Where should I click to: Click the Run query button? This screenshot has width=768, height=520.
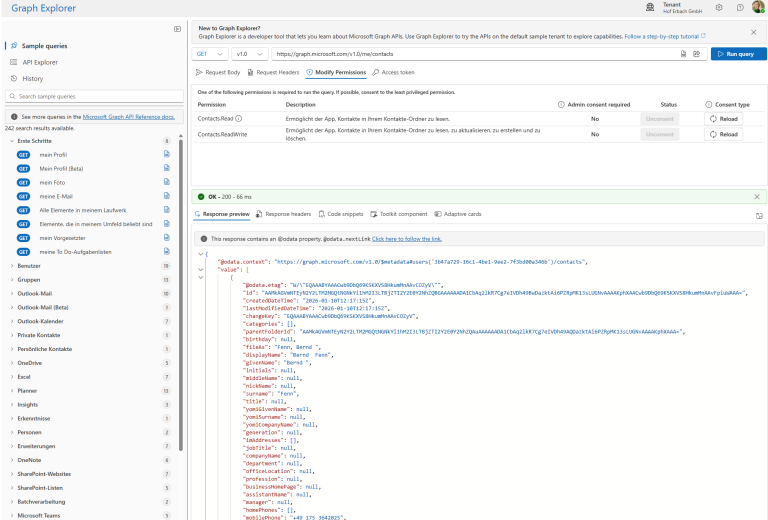pyautogui.click(x=739, y=54)
